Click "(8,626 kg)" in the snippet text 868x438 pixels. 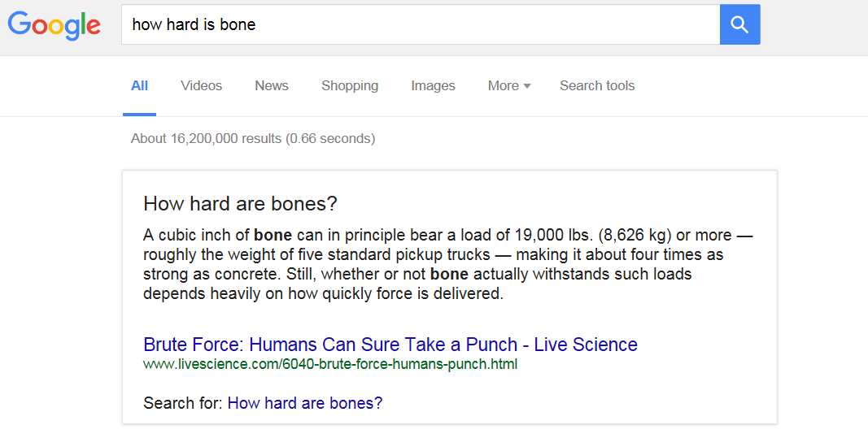(x=632, y=236)
